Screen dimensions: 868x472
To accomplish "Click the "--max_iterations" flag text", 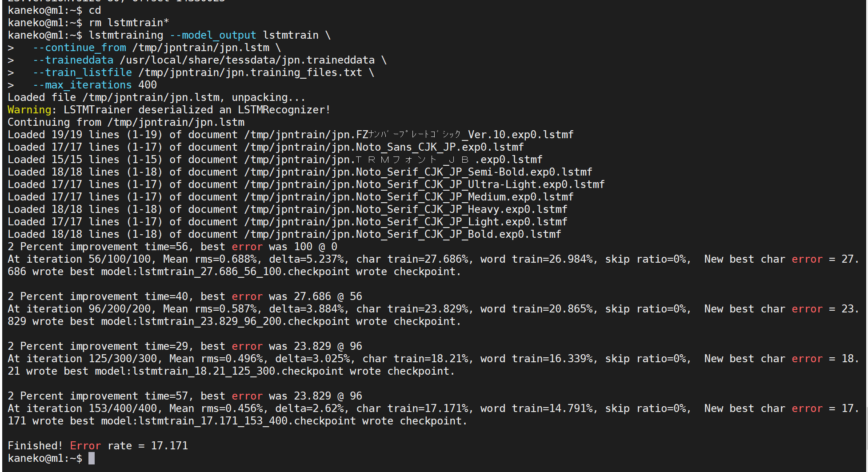I will click(82, 85).
